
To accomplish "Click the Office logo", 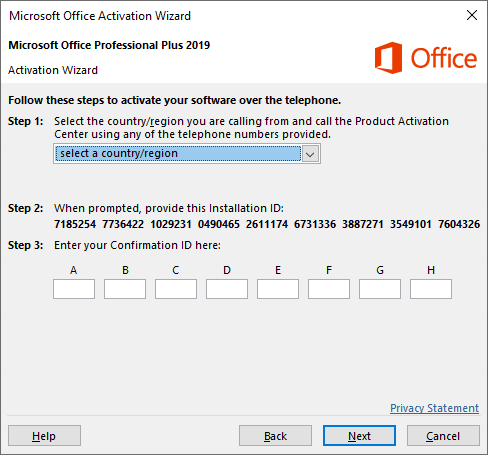I will coord(426,58).
